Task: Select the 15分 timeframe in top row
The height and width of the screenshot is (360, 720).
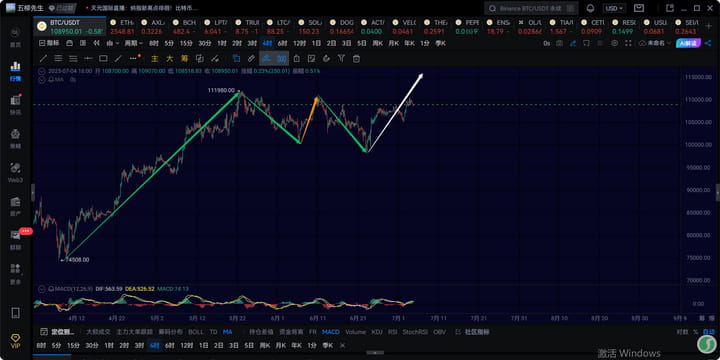Action: pyautogui.click(x=186, y=43)
